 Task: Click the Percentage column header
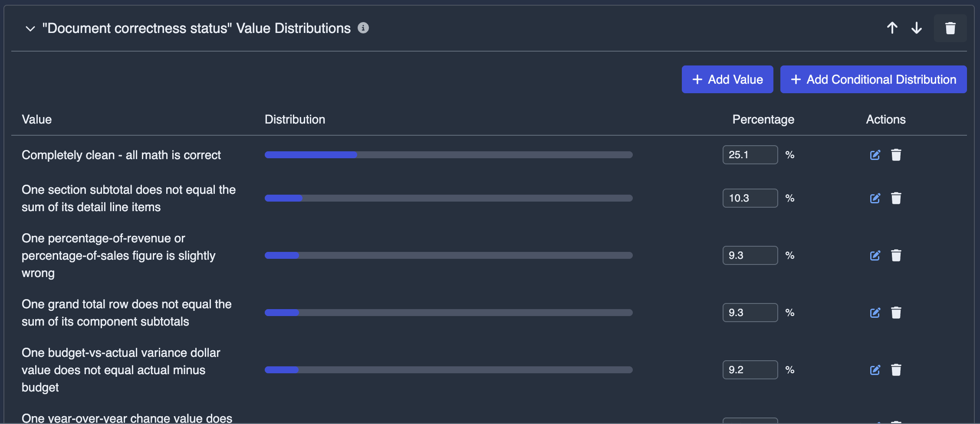click(x=763, y=119)
